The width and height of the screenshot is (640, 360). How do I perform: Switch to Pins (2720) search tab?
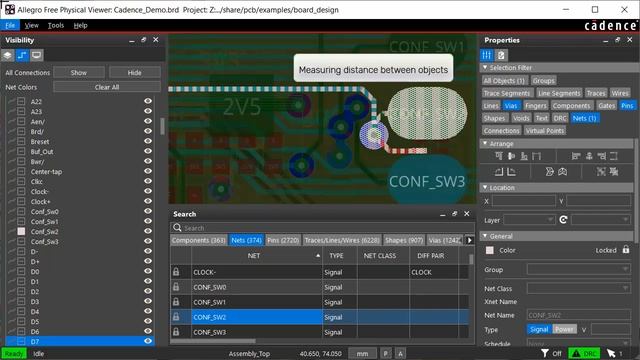click(x=283, y=240)
